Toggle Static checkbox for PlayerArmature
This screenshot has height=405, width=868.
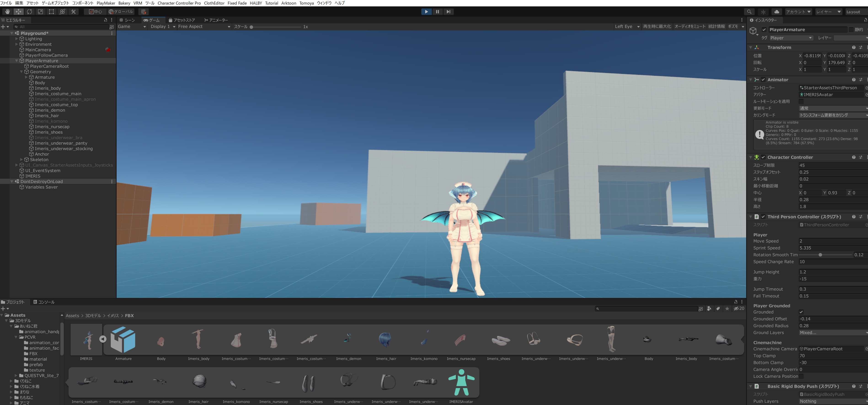(851, 30)
